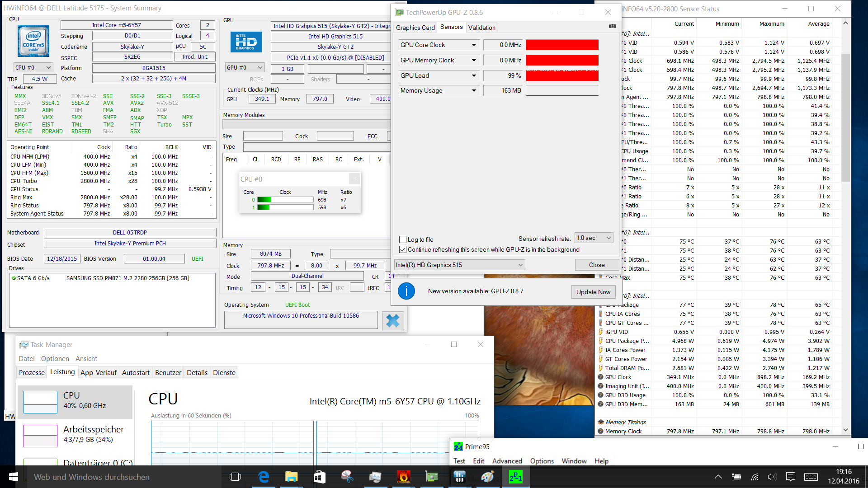868x488 pixels.
Task: Click the blue X icon in HWiNFO summary
Action: (x=392, y=321)
